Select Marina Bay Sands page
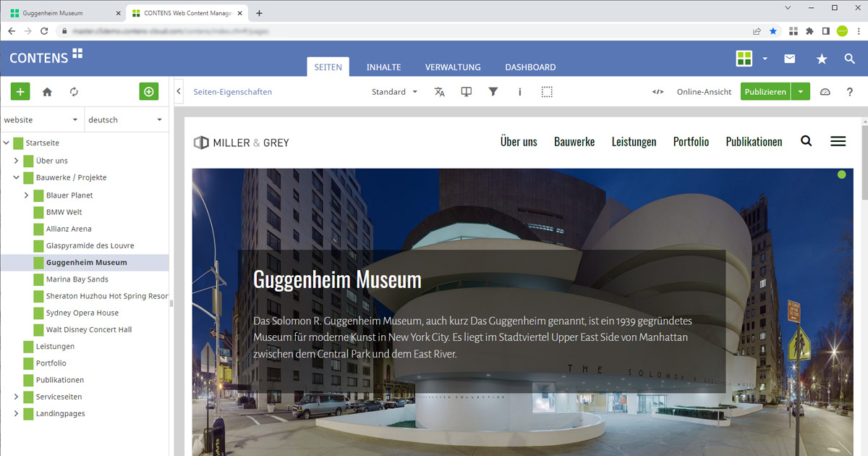Screen dimensions: 868x456 tap(77, 279)
